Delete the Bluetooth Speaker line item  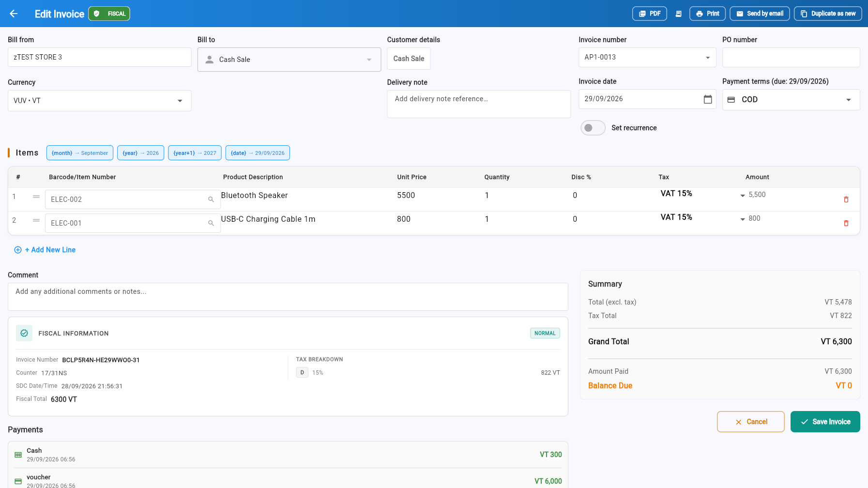pyautogui.click(x=846, y=199)
